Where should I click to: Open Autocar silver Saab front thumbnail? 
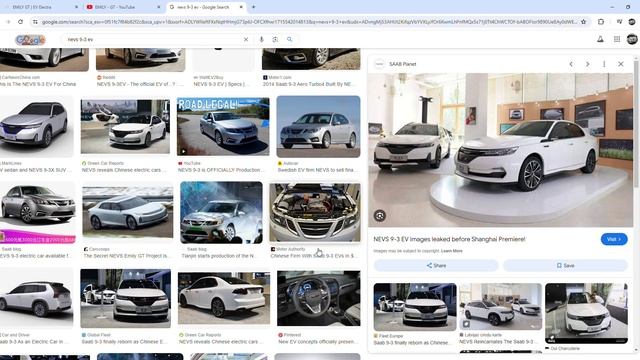pos(318,127)
